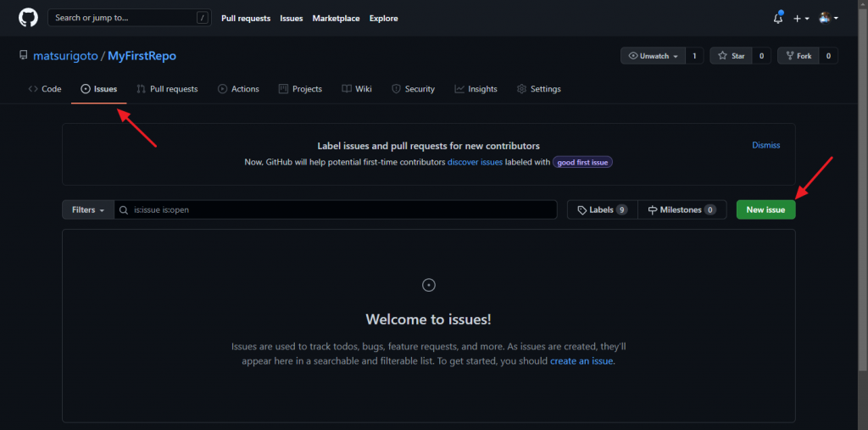
Task: Open the notifications bell
Action: coord(778,18)
